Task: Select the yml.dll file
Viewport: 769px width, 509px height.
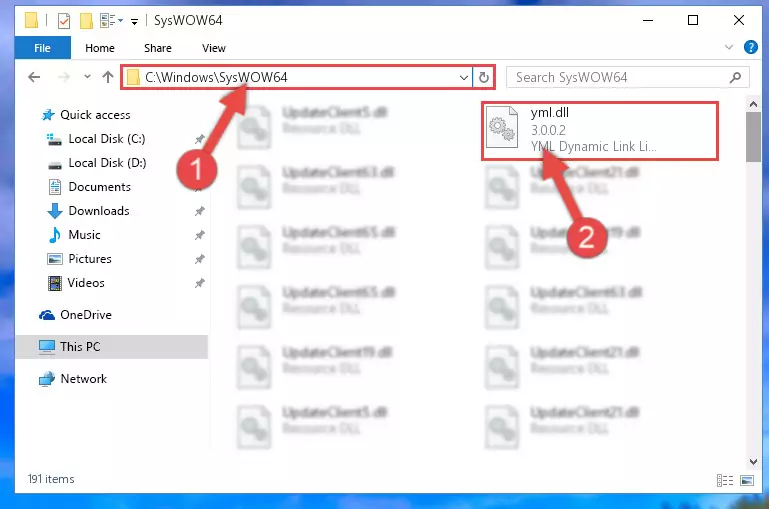Action: pos(600,131)
